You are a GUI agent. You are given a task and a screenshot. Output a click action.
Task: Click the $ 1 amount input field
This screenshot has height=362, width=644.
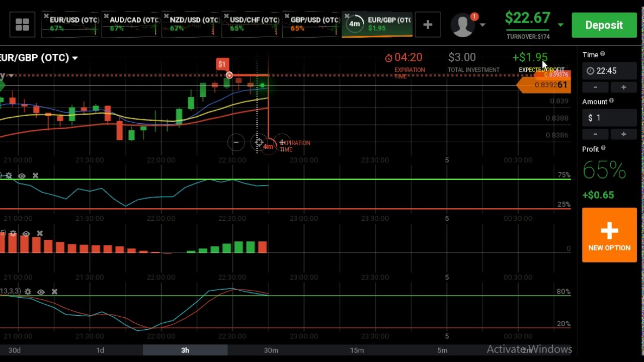[609, 118]
